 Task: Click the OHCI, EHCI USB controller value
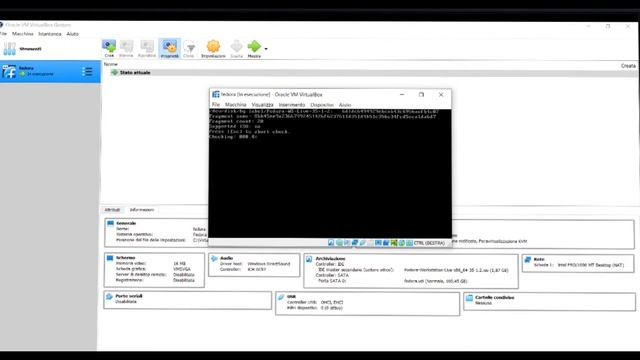(332, 302)
